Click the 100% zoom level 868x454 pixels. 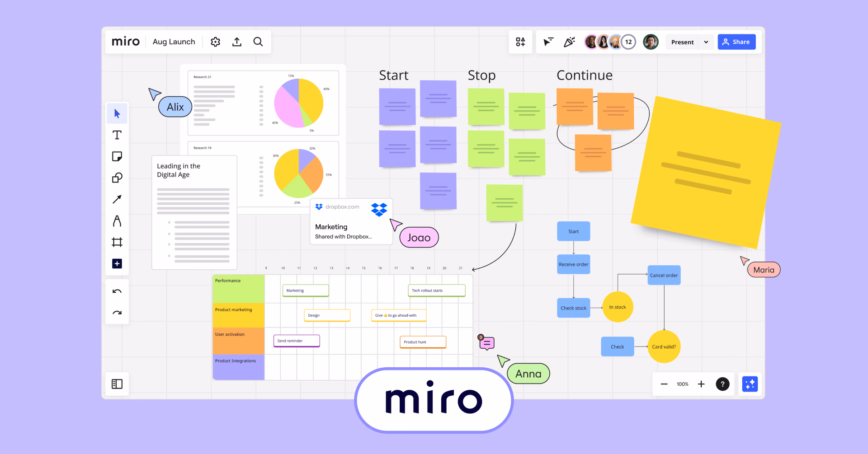point(683,384)
